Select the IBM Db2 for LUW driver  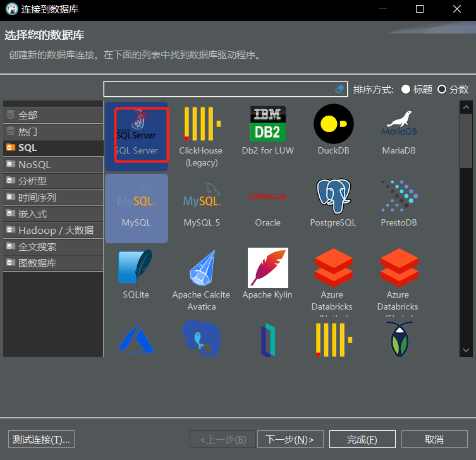tap(267, 123)
